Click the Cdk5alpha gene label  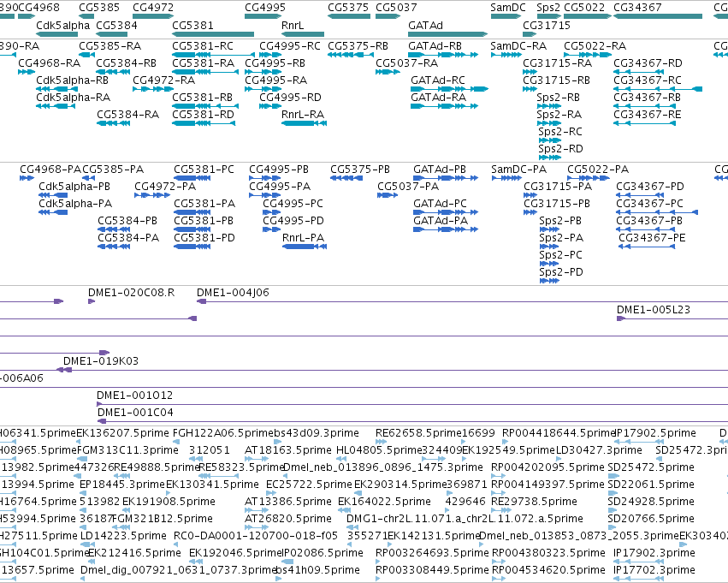coord(62,25)
